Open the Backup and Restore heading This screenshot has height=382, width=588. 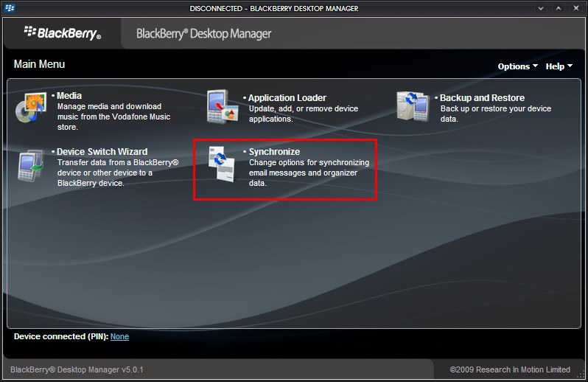click(x=482, y=98)
